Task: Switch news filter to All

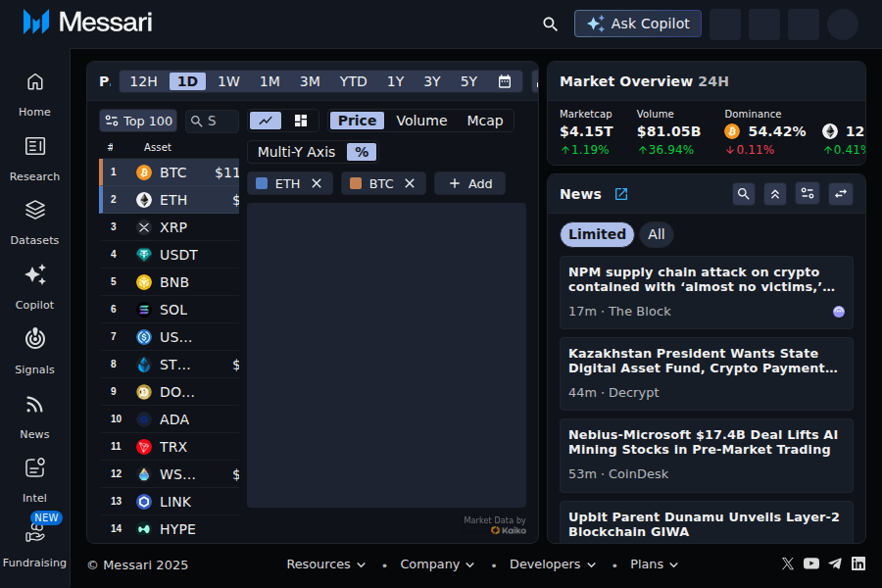Action: (657, 234)
